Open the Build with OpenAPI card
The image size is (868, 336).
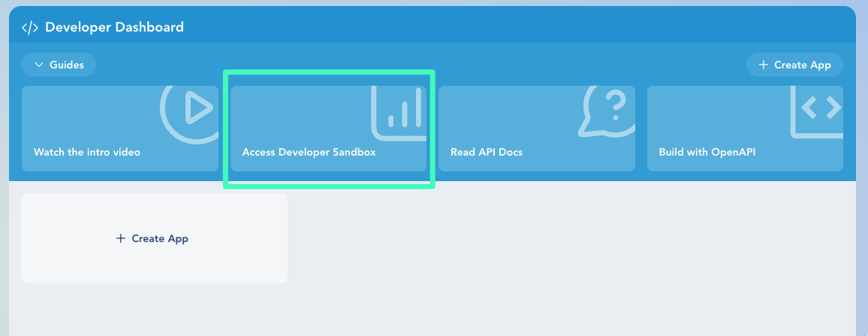745,128
